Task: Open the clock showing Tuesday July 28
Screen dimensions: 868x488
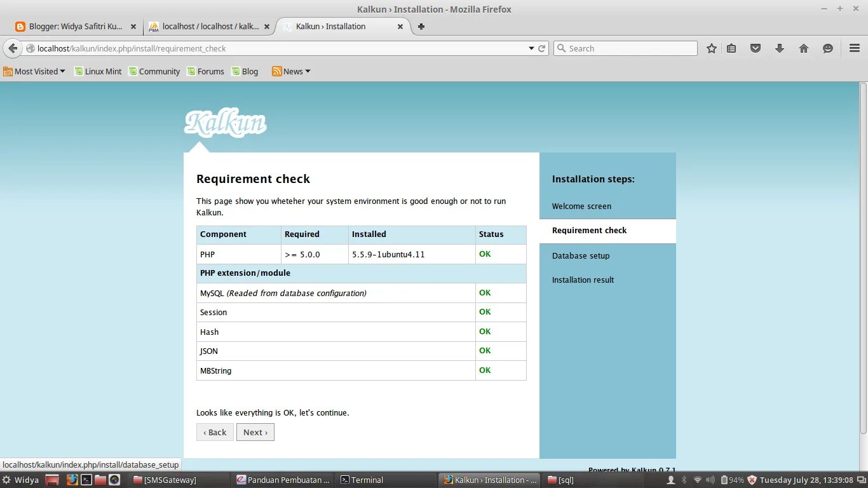Action: [x=805, y=480]
